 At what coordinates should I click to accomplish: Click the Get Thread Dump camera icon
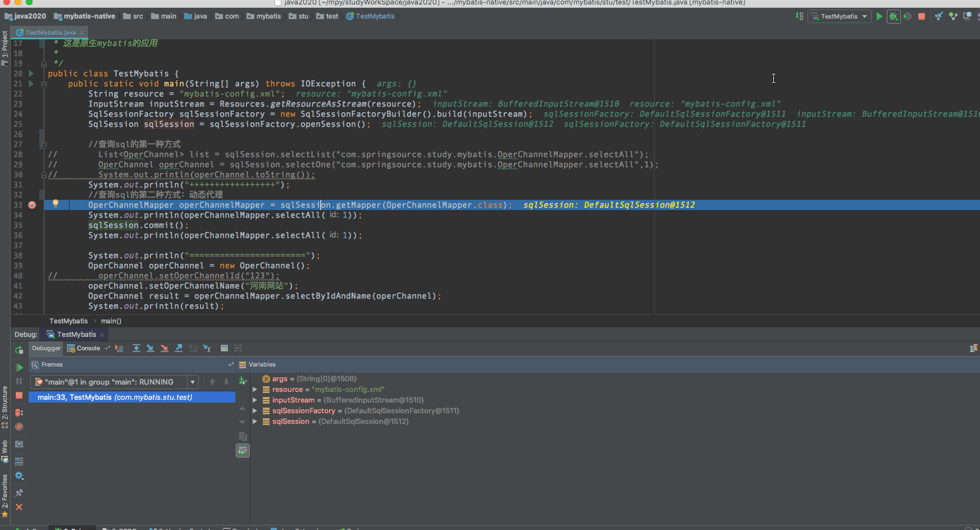click(x=19, y=444)
